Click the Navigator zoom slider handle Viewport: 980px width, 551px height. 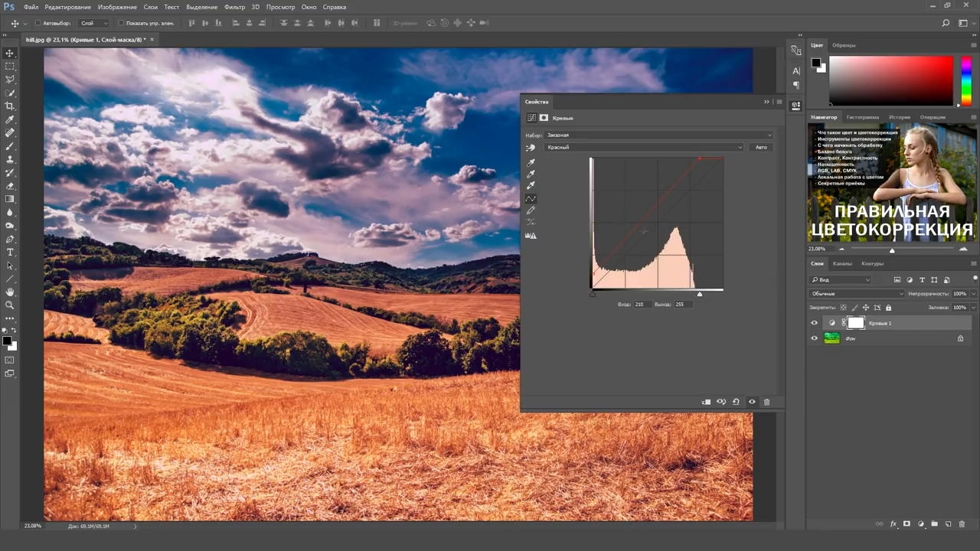[x=892, y=249]
